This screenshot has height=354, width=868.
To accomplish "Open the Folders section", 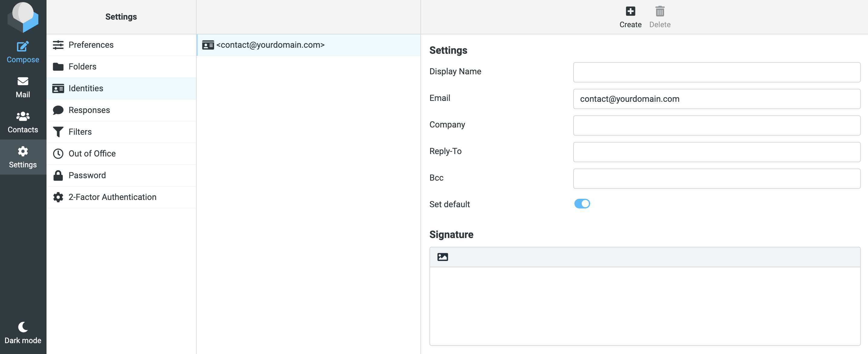I will (82, 66).
